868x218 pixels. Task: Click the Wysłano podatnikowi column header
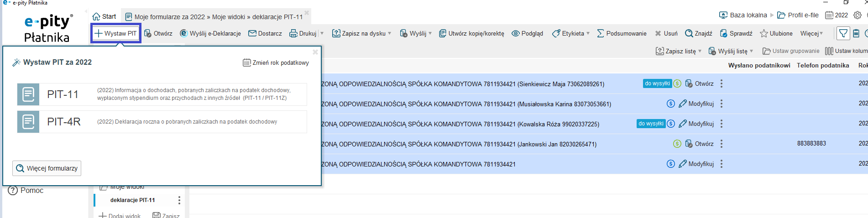759,65
